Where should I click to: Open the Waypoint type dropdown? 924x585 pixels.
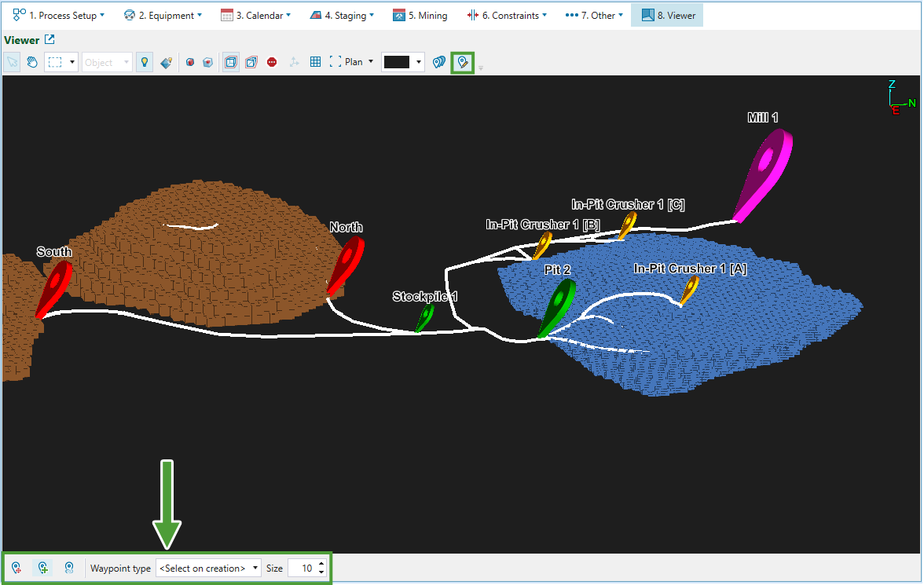208,568
